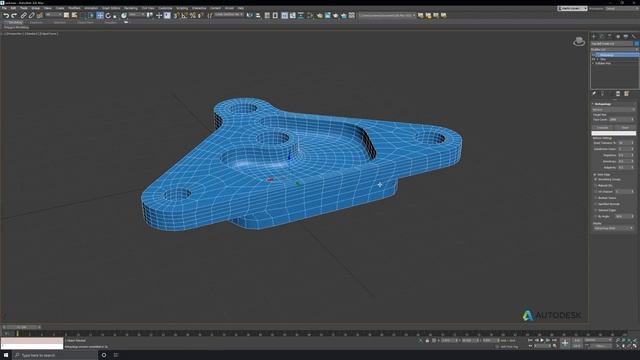Switch to the Create command panel tab

pyautogui.click(x=593, y=36)
